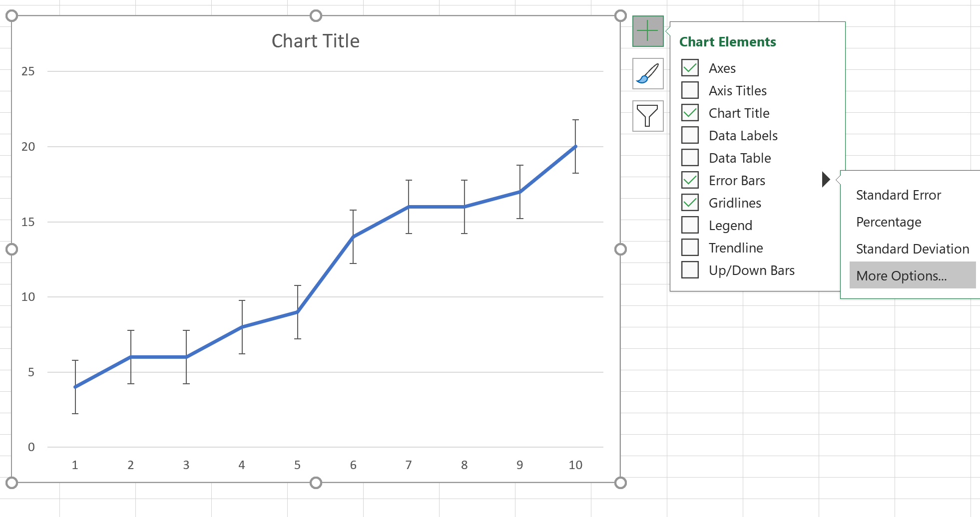The image size is (980, 517).
Task: Uncheck the Chart Title element
Action: (690, 113)
